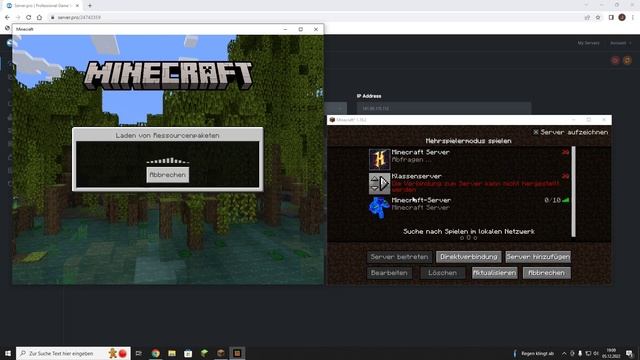The width and height of the screenshot is (640, 360).
Task: Click Aktualisieren to refresh the server list
Action: (x=494, y=273)
